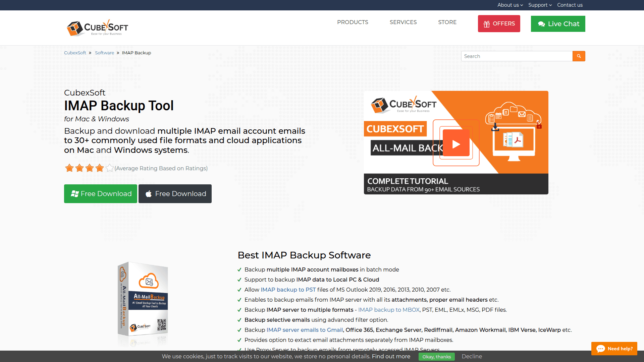Click the dark Mac Free Download button

[x=175, y=194]
